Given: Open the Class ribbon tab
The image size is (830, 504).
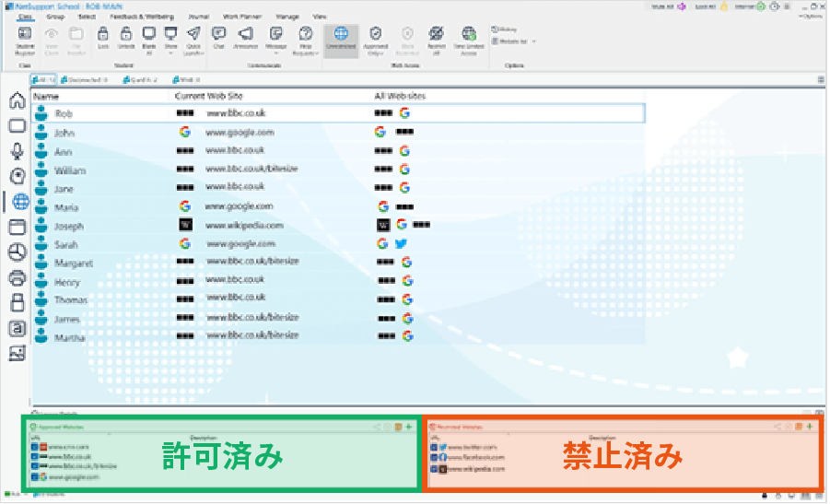Looking at the screenshot, I should tap(25, 17).
